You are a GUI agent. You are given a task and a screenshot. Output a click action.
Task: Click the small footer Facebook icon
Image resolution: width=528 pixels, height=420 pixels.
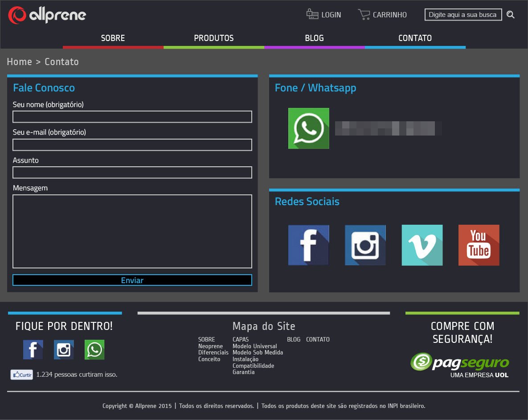click(x=33, y=350)
